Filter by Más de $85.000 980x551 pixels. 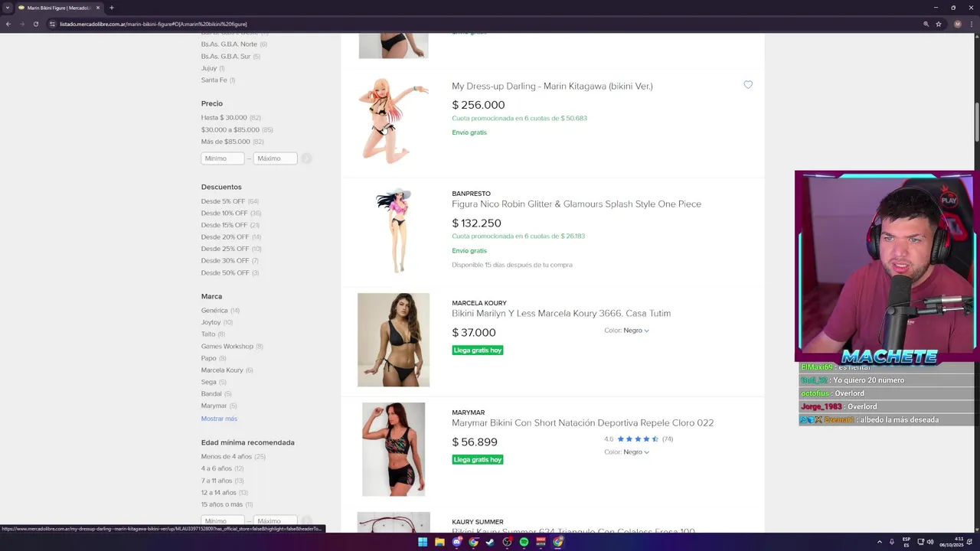pyautogui.click(x=226, y=142)
